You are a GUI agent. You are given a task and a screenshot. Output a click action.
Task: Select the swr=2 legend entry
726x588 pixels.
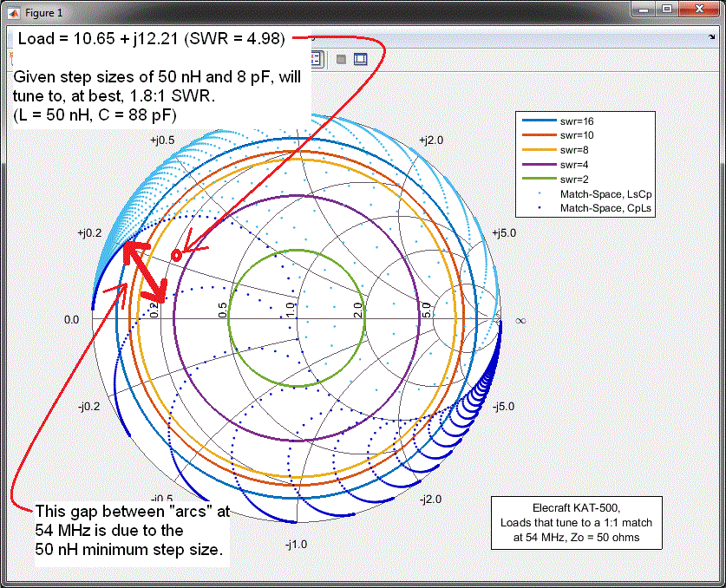tap(573, 180)
